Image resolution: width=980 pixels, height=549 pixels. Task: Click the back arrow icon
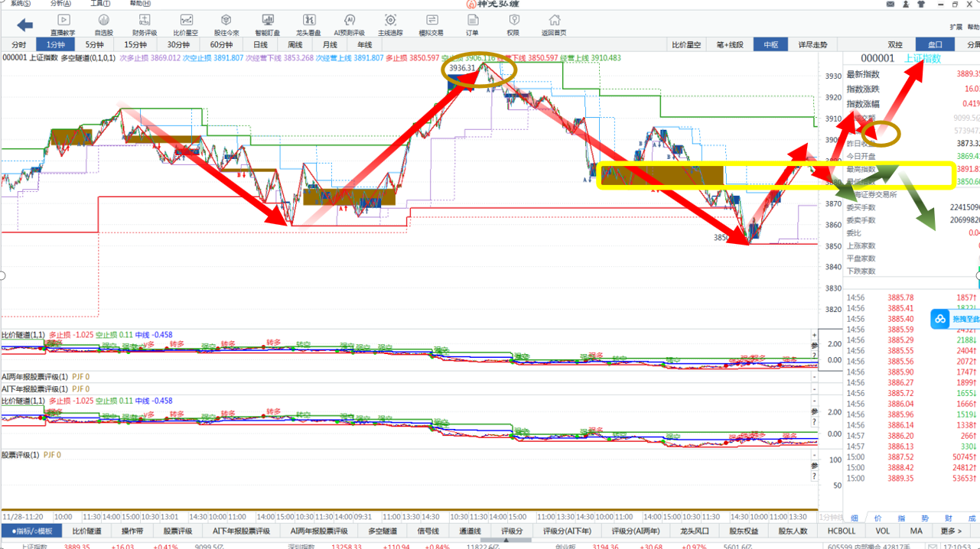click(24, 25)
